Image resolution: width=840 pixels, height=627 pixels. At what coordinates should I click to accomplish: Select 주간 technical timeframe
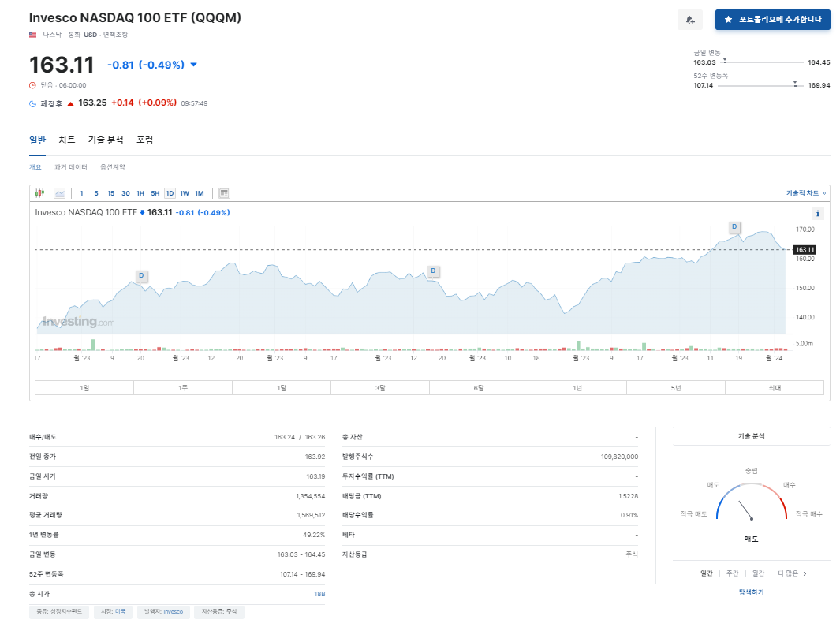click(732, 573)
